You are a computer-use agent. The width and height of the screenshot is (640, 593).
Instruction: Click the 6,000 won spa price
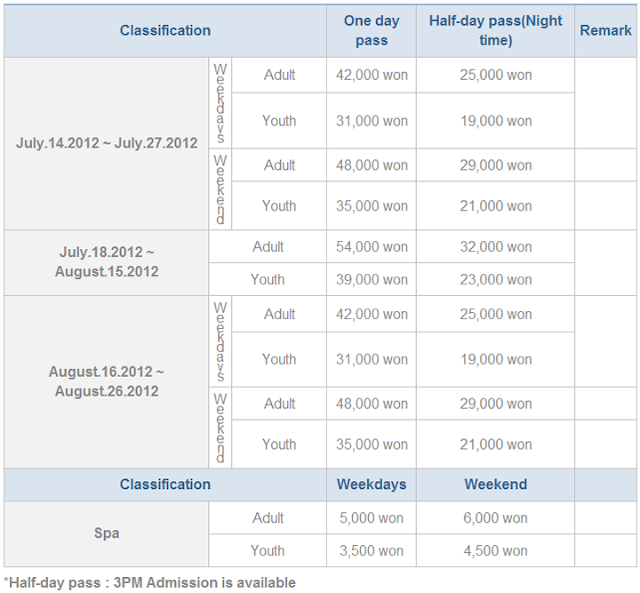tap(495, 518)
